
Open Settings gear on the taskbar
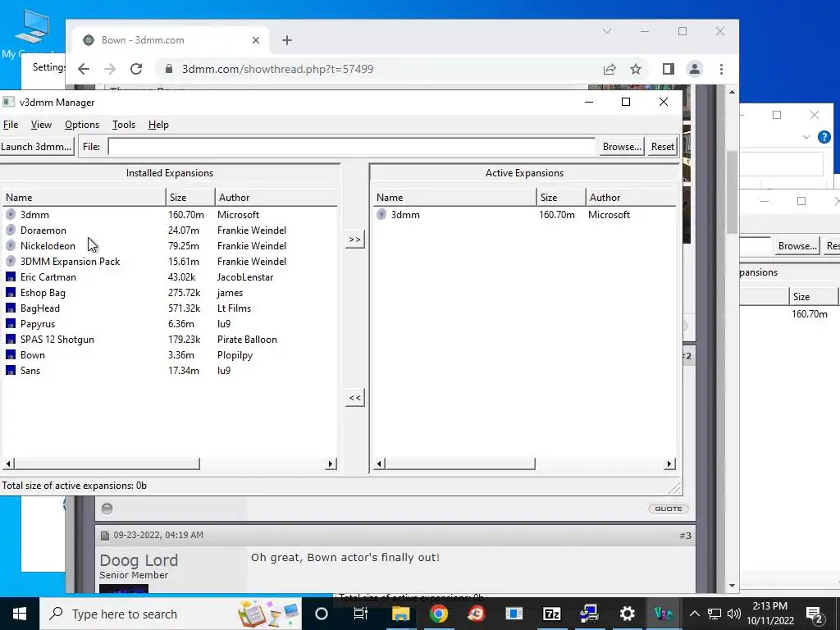tap(627, 614)
